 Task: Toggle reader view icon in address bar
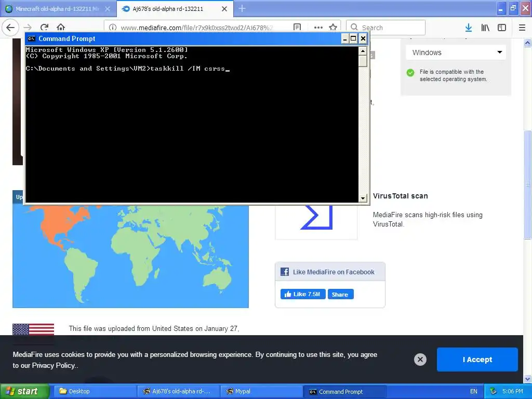click(x=297, y=28)
